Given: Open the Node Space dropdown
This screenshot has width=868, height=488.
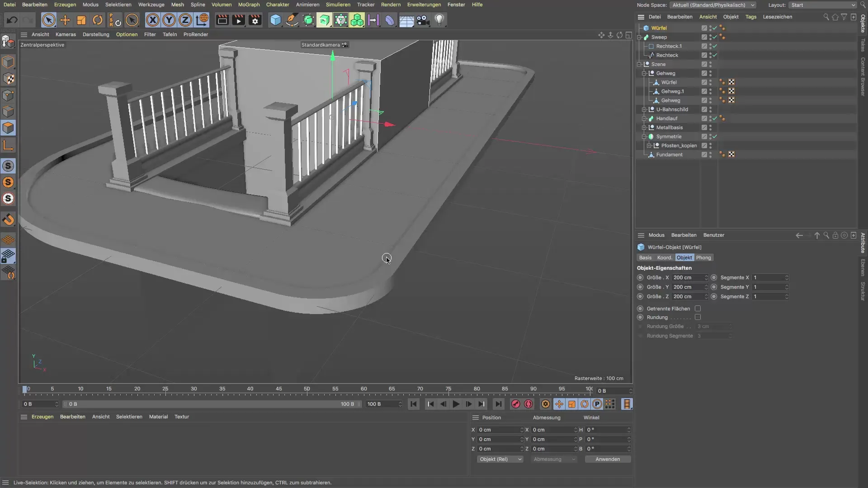Looking at the screenshot, I should tap(713, 5).
